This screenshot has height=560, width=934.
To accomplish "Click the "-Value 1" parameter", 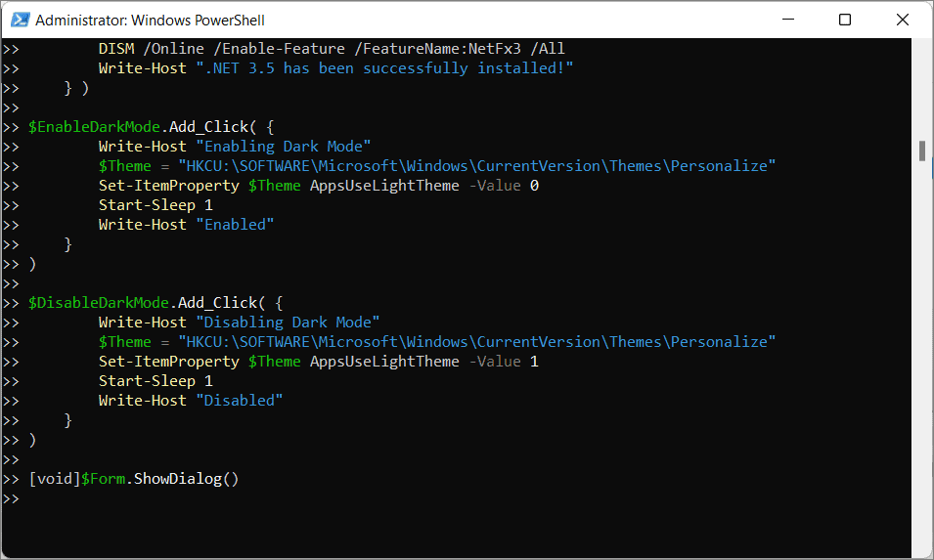I will [x=503, y=362].
